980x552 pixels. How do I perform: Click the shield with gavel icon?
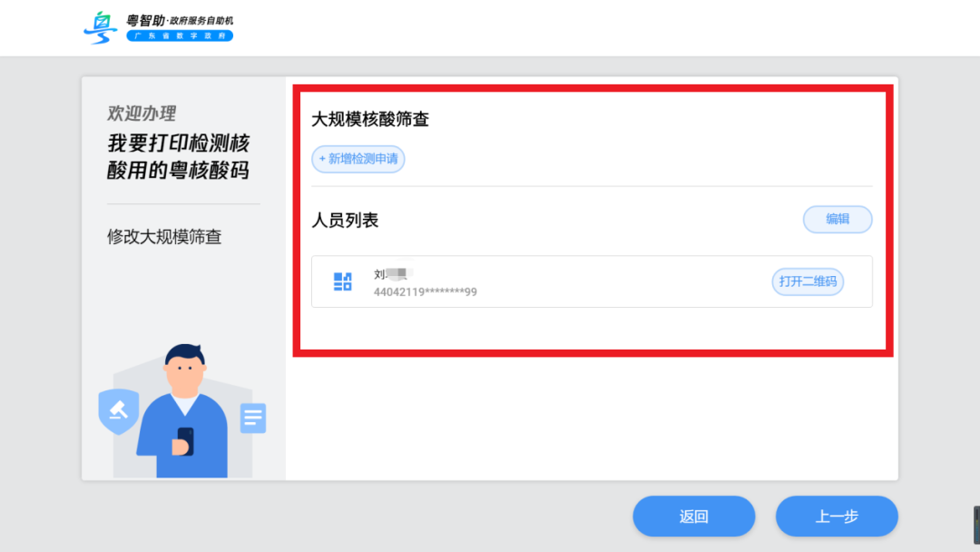click(118, 411)
